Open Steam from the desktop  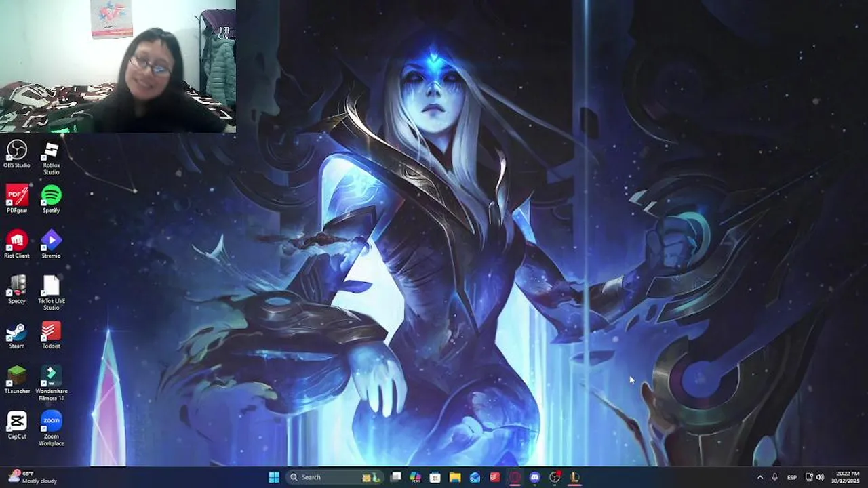[17, 335]
